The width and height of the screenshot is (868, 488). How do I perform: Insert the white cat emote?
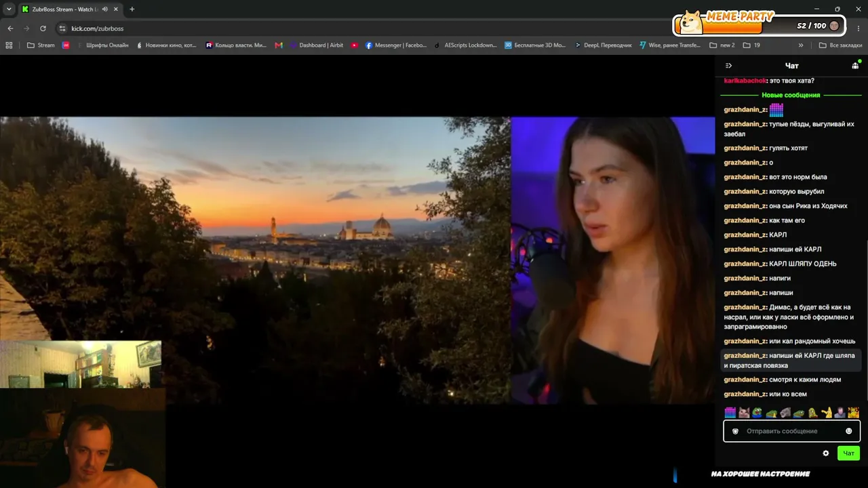(x=744, y=412)
